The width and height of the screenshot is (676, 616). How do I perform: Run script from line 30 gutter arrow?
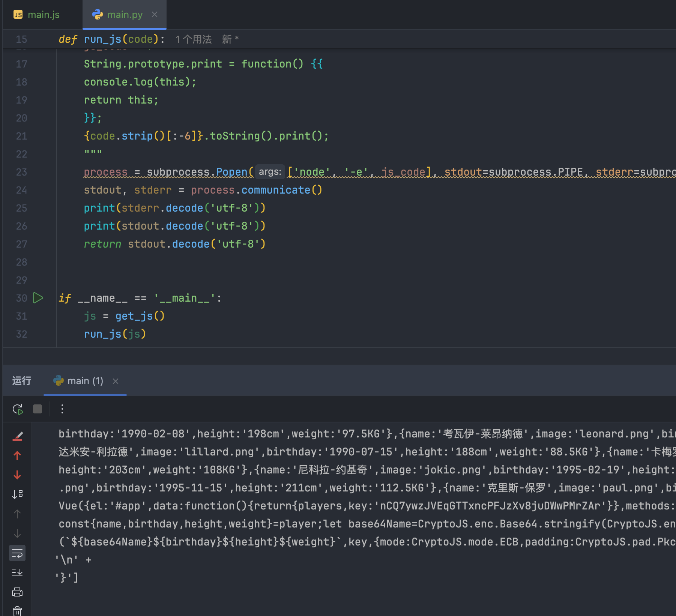pos(38,298)
